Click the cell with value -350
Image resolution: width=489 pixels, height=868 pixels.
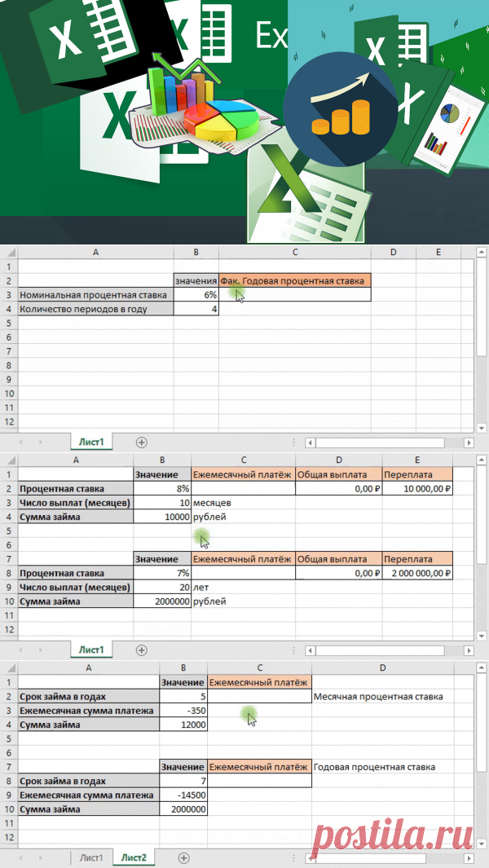click(183, 711)
